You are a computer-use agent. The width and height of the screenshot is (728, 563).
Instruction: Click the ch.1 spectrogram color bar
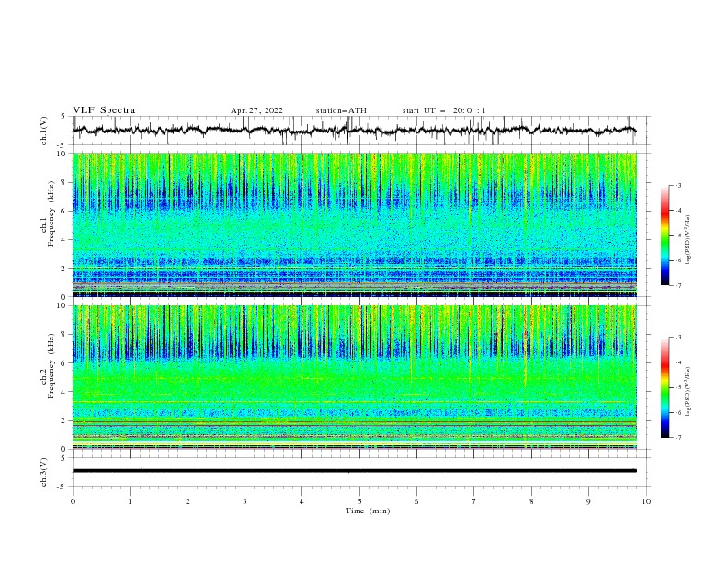point(665,236)
